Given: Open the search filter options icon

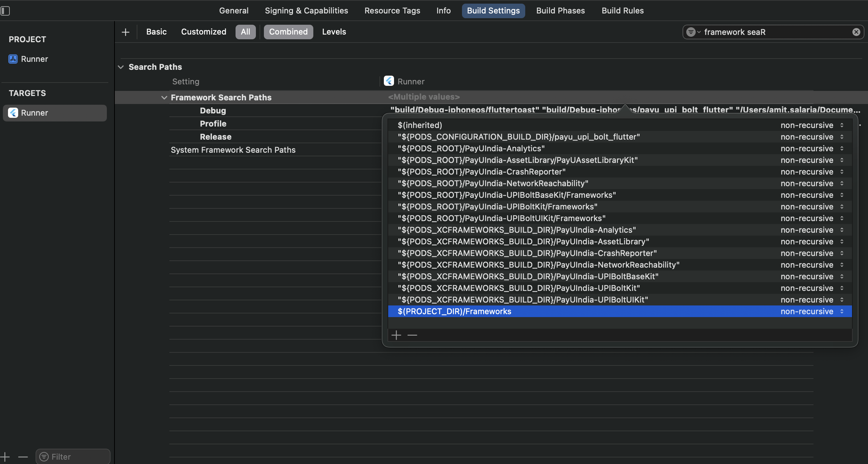Looking at the screenshot, I should click(x=692, y=32).
